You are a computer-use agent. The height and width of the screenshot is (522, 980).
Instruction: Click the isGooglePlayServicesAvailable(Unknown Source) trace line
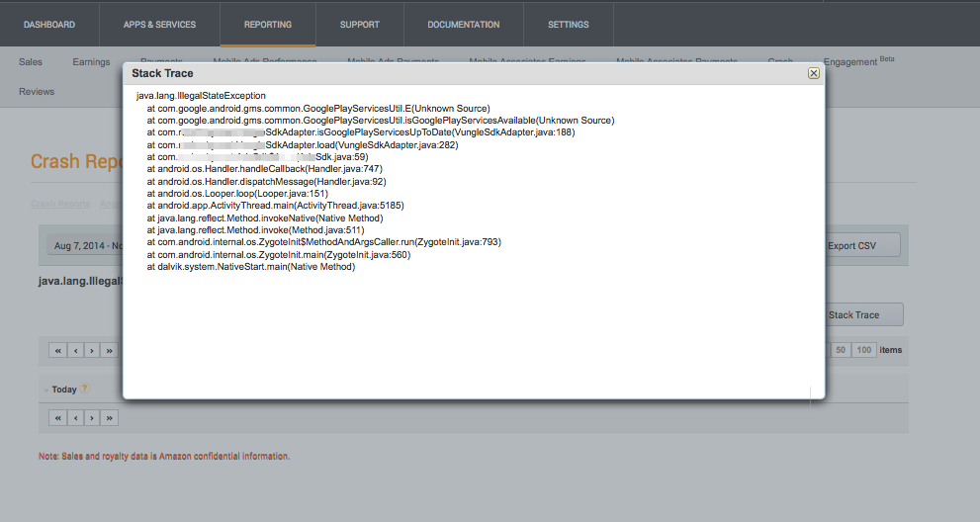381,120
